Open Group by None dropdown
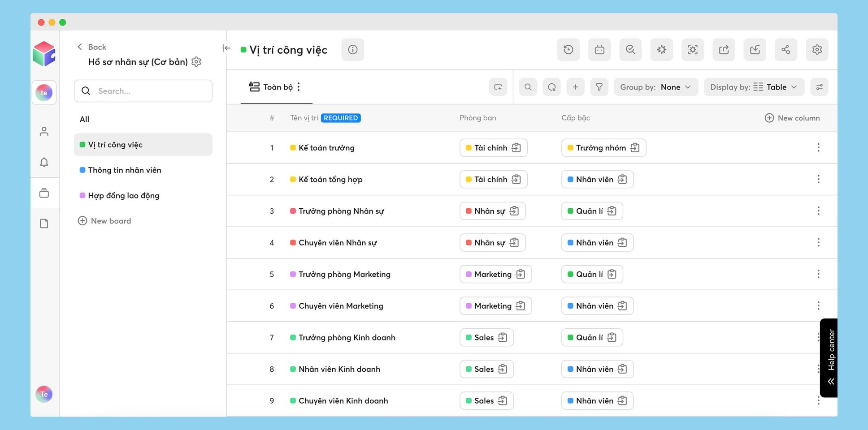This screenshot has width=868, height=430. (x=656, y=87)
